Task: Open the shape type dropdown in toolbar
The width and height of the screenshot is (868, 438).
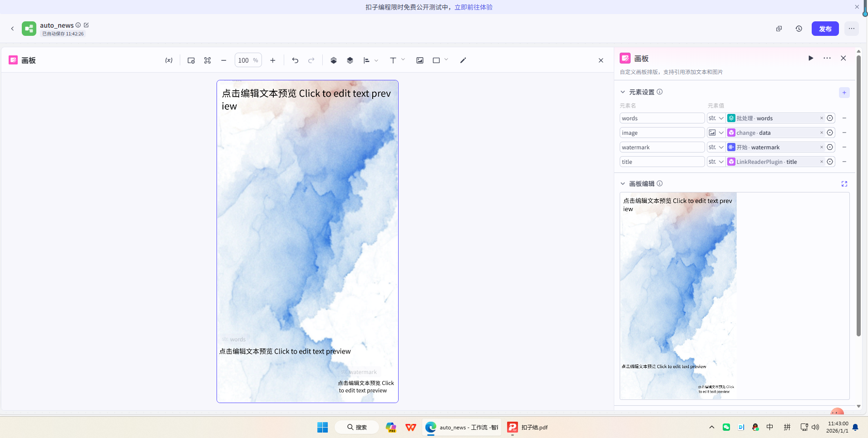Action: tap(446, 60)
